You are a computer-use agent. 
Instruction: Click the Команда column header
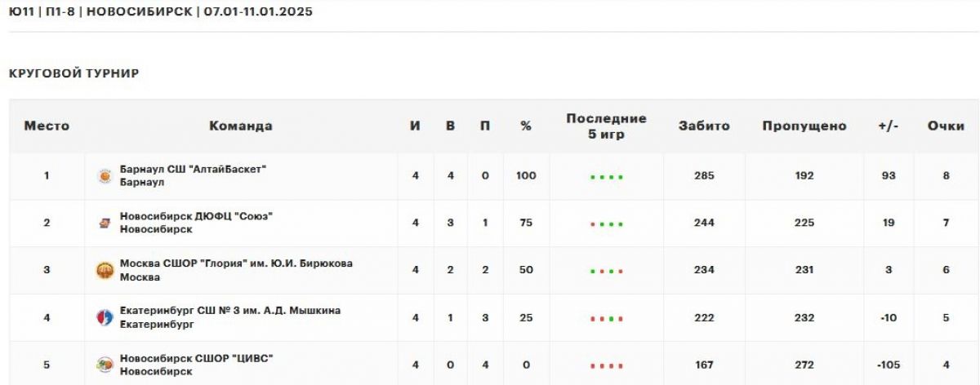pyautogui.click(x=241, y=126)
